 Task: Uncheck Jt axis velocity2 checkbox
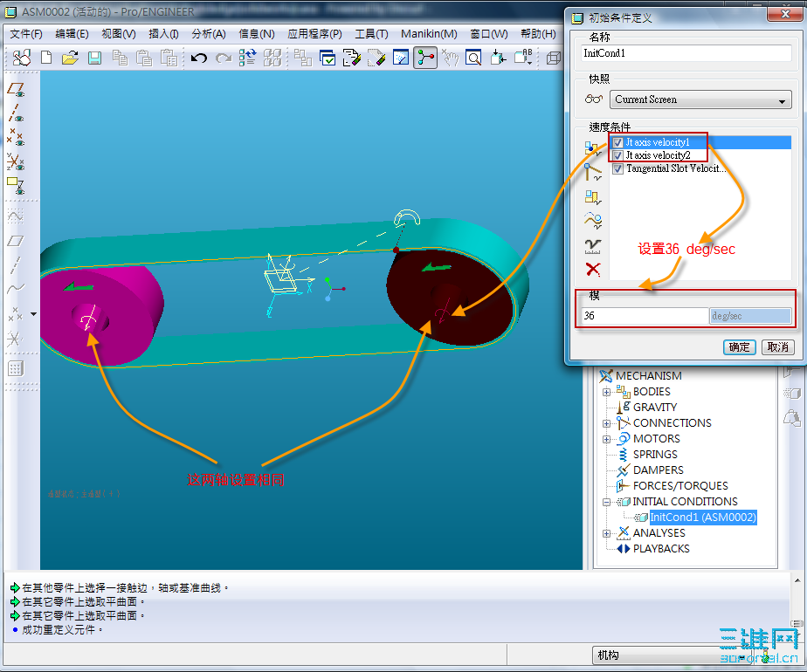tap(618, 155)
